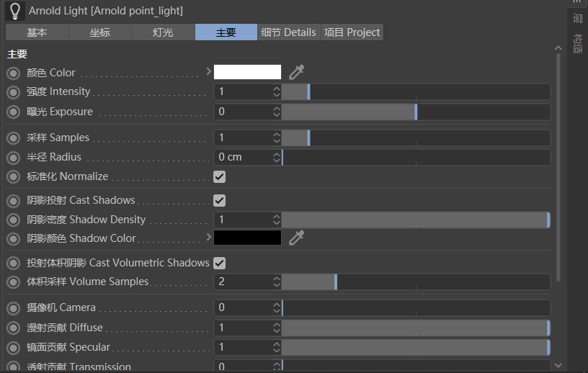This screenshot has height=373, width=588.
Task: Click the Volume Samples slider bar
Action: tap(416, 282)
